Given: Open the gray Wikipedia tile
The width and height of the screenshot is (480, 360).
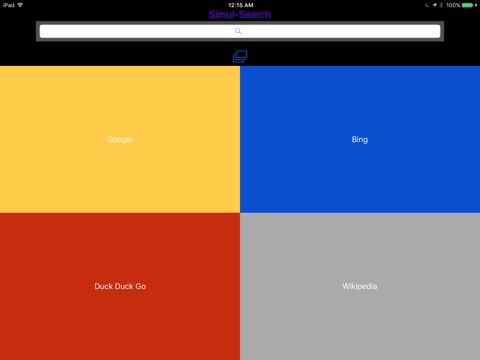Looking at the screenshot, I should click(360, 286).
